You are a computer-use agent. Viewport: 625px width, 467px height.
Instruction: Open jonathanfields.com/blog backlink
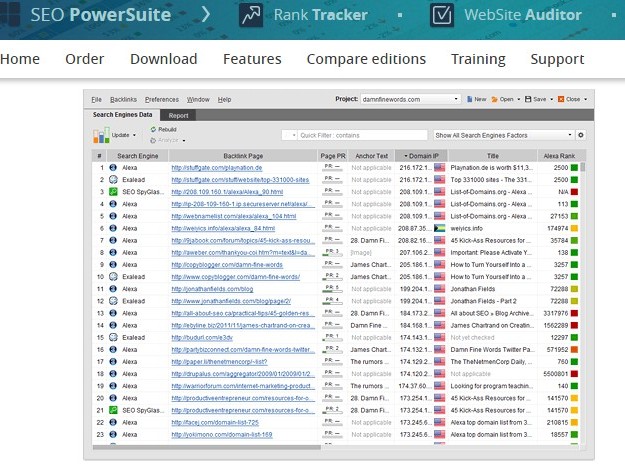pos(212,289)
